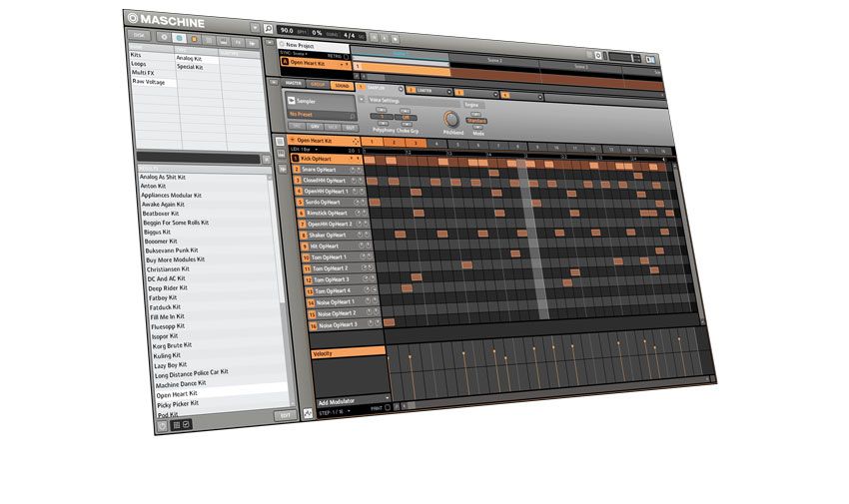849x504 pixels.
Task: Expand the Voice Settings page arrow
Action: 362,100
